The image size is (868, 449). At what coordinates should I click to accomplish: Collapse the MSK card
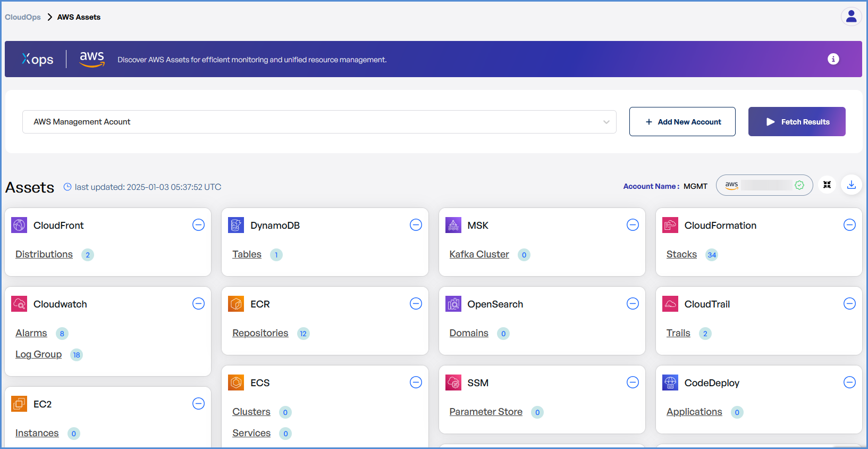(633, 225)
